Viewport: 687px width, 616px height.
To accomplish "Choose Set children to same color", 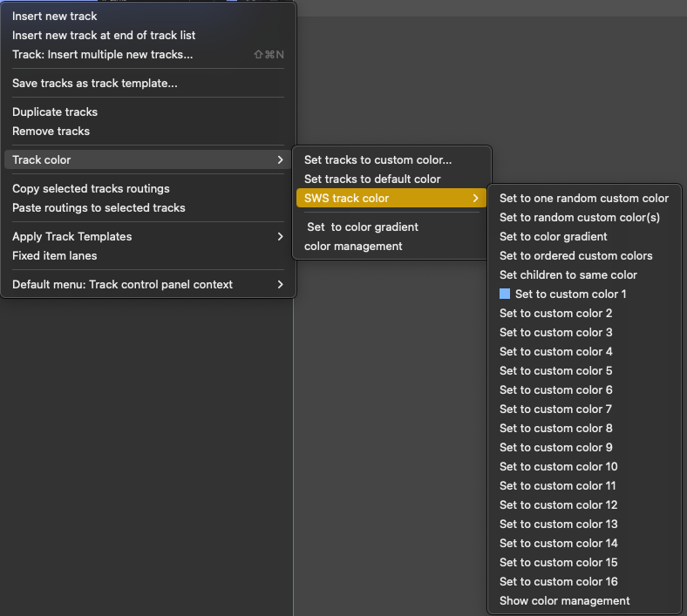I will 568,275.
